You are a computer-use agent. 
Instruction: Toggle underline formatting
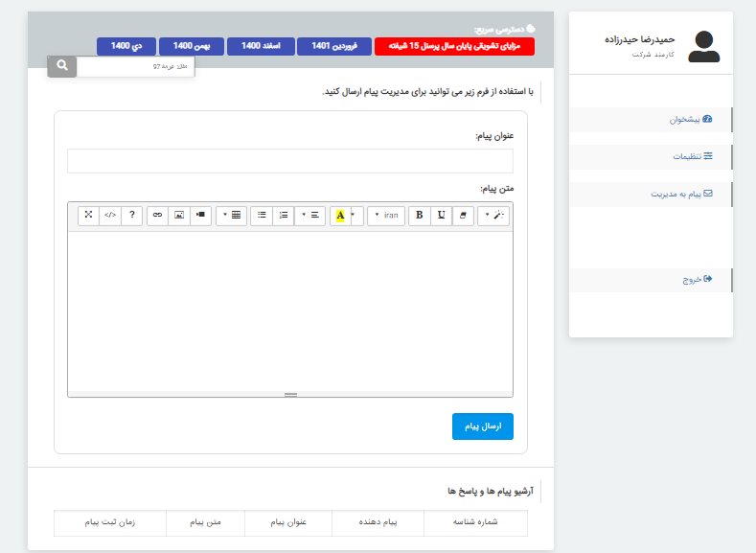point(441,215)
